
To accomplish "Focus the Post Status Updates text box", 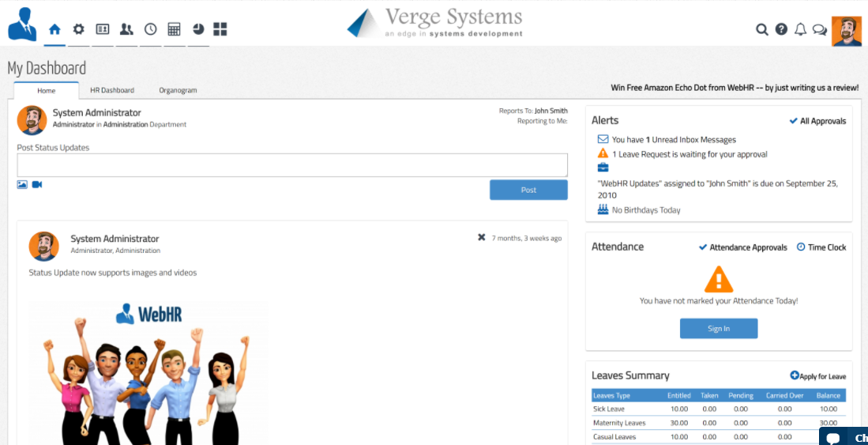I will (x=292, y=165).
